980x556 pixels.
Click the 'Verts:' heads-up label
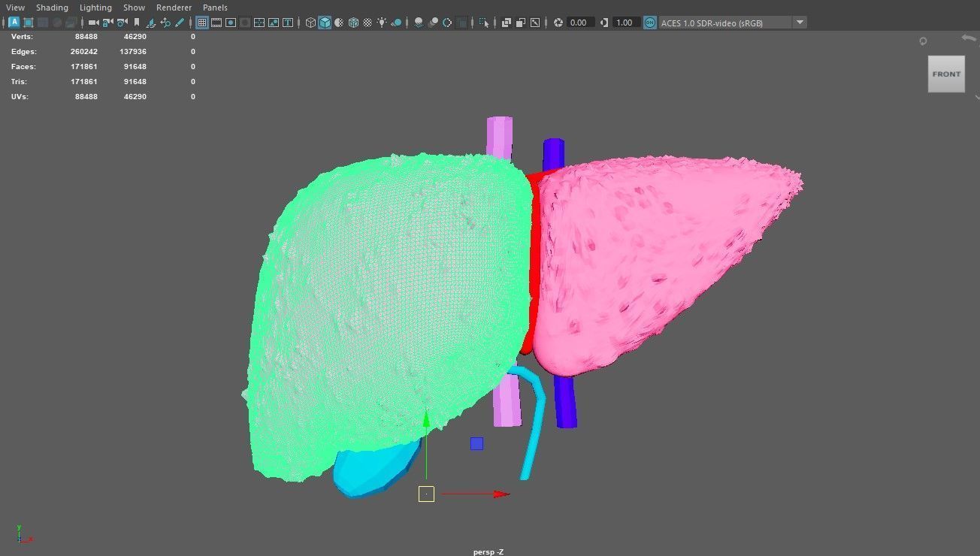pyautogui.click(x=22, y=36)
